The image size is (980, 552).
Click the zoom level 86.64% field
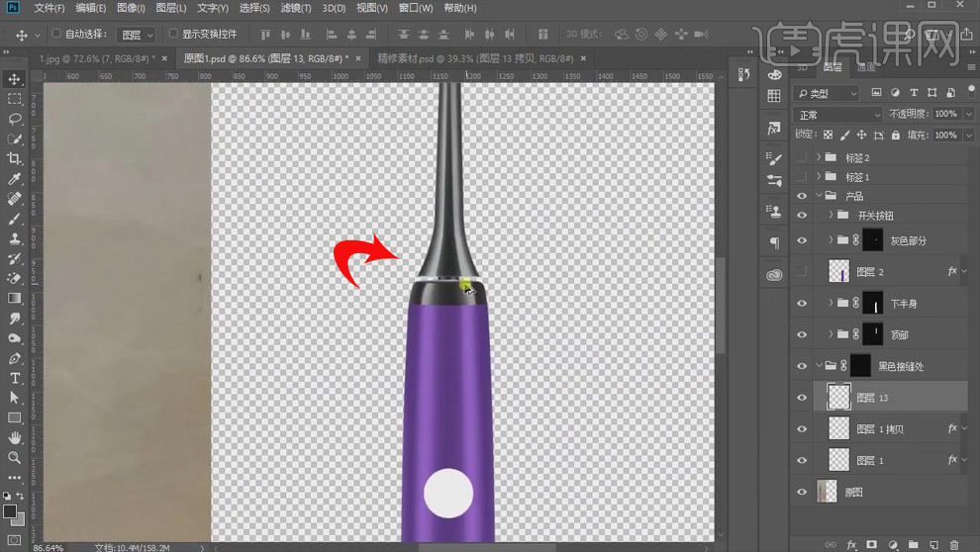(49, 547)
